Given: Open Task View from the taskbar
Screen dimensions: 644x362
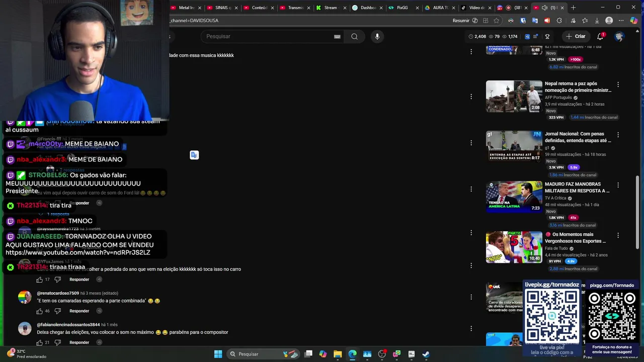Looking at the screenshot, I should (308, 354).
